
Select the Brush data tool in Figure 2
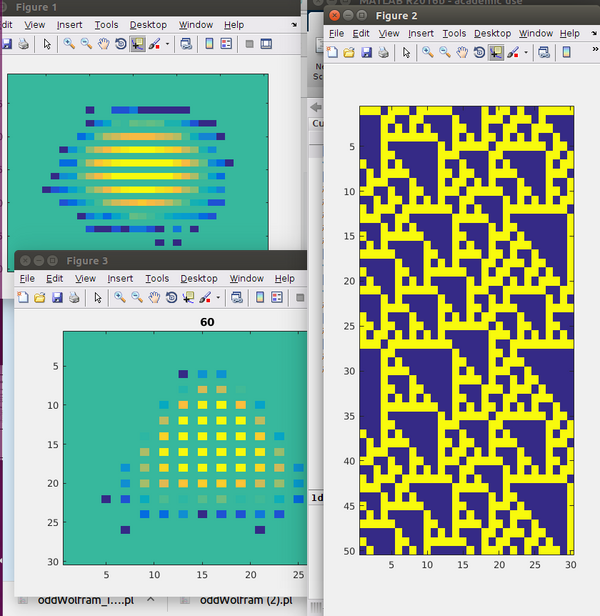click(x=513, y=52)
